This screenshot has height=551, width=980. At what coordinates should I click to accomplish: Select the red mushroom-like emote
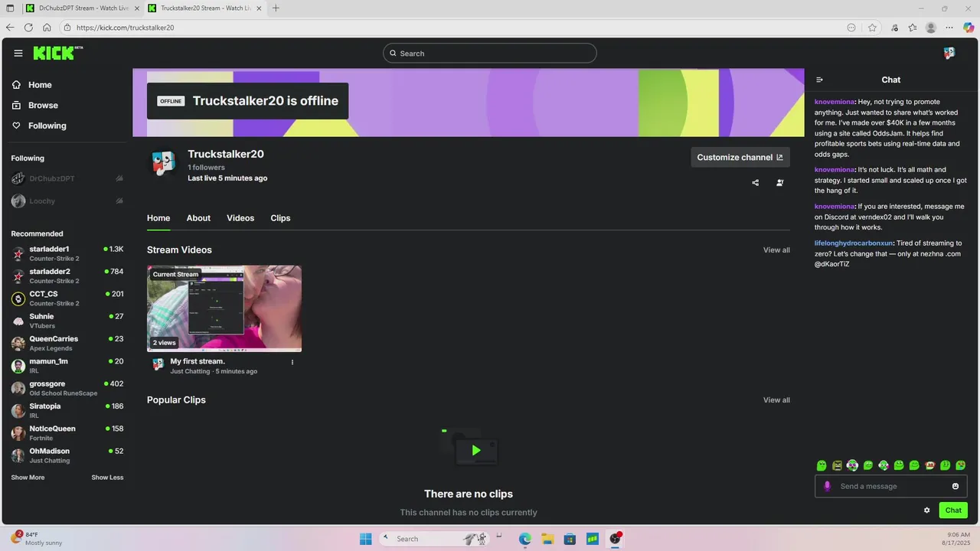930,465
